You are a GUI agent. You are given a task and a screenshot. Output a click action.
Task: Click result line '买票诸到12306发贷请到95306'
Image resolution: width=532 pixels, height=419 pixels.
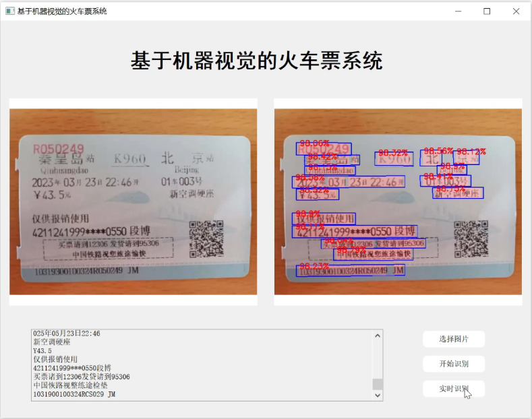[82, 377]
